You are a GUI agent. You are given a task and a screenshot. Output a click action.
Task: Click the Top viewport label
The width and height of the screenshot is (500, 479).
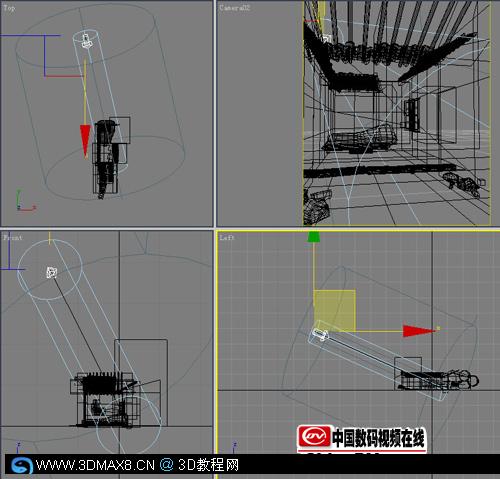9,8
